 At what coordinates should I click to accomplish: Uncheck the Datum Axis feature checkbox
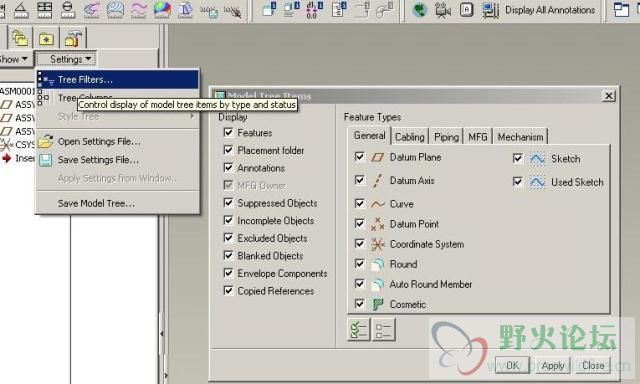point(360,180)
